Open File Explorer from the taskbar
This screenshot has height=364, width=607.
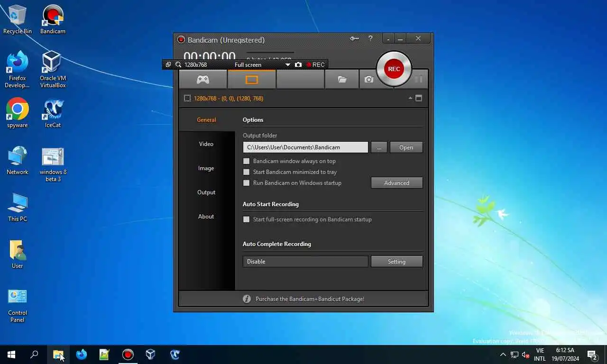[58, 355]
